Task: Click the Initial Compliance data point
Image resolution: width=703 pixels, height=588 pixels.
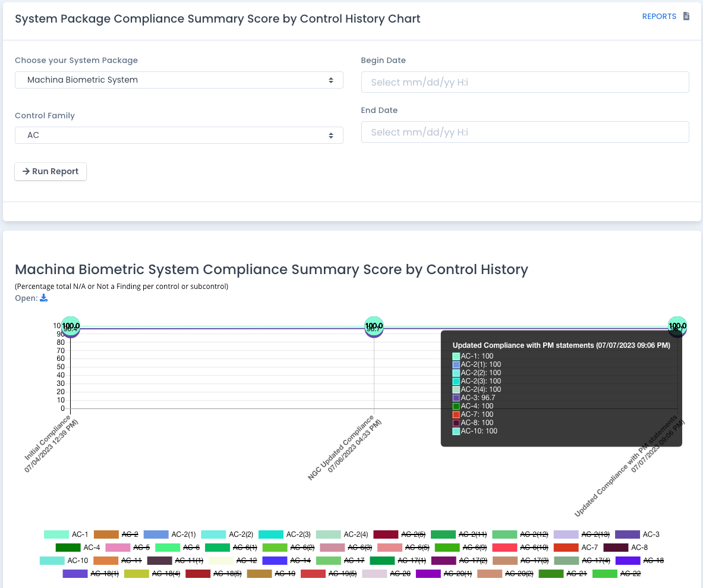Action: coord(70,326)
